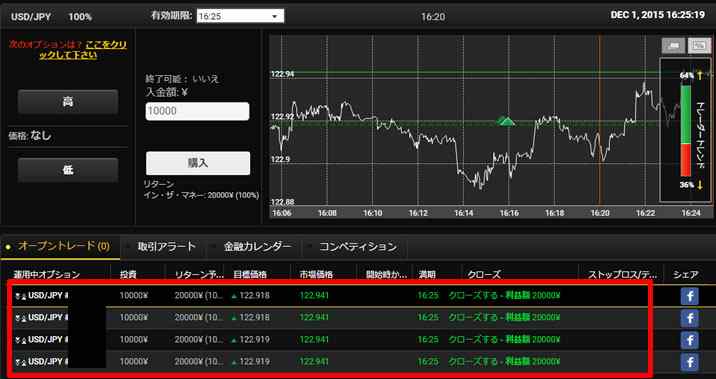The width and height of the screenshot is (716, 379).
Task: Share second USD/JPY trade via Facebook icon
Action: 690,318
